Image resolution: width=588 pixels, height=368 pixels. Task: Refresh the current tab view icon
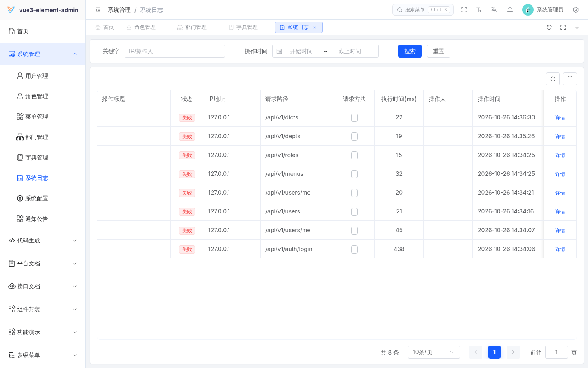point(549,27)
